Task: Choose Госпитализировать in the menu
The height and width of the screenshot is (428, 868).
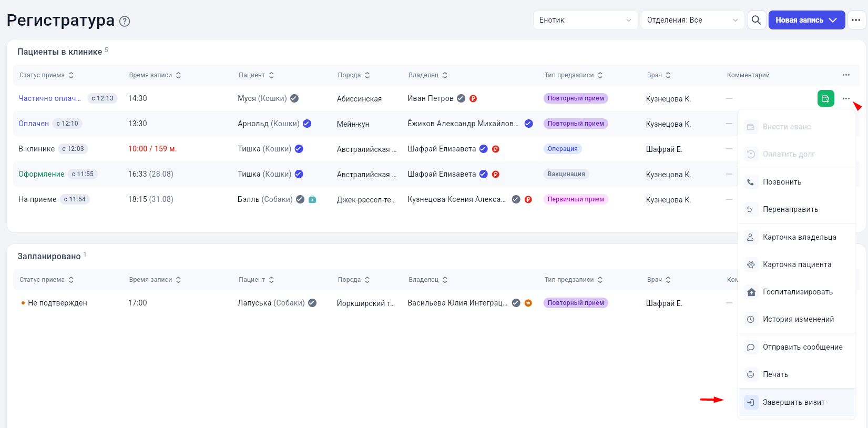Action: [x=796, y=292]
